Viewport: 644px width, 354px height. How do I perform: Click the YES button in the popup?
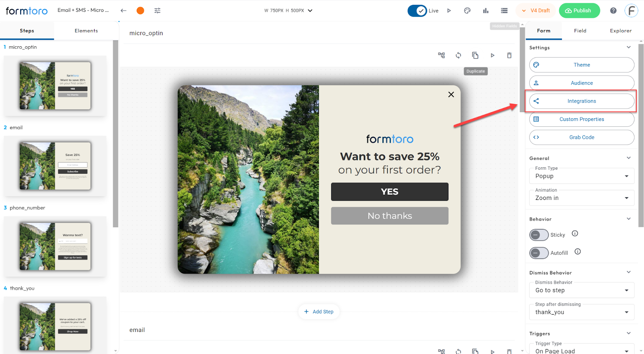point(390,192)
